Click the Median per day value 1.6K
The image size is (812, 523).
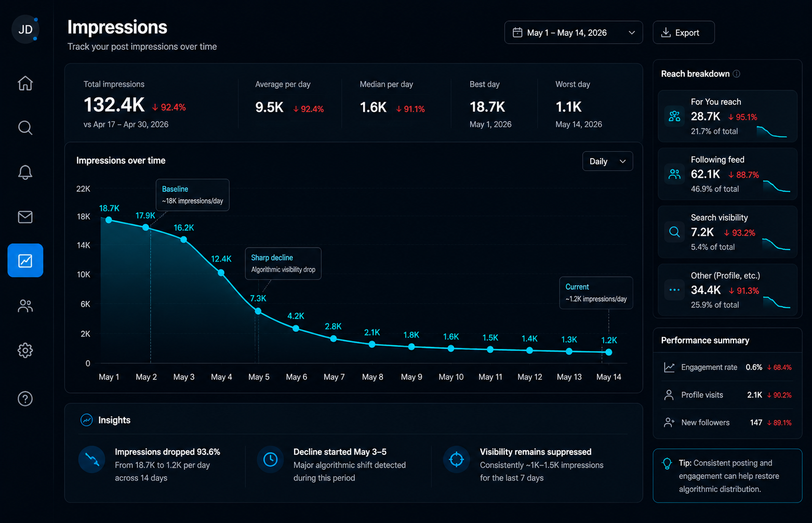[x=373, y=108]
